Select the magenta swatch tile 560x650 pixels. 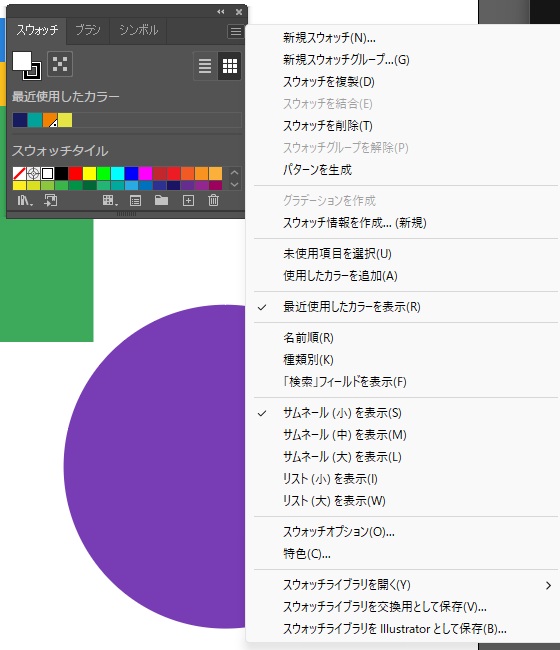145,173
